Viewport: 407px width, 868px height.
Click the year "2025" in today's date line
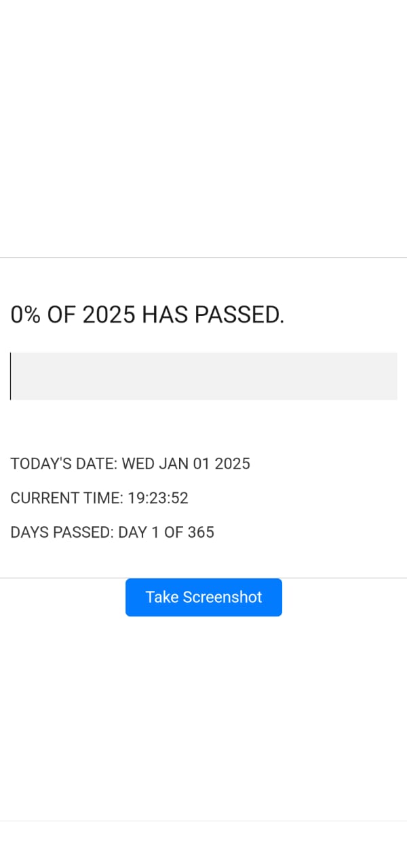coord(233,464)
